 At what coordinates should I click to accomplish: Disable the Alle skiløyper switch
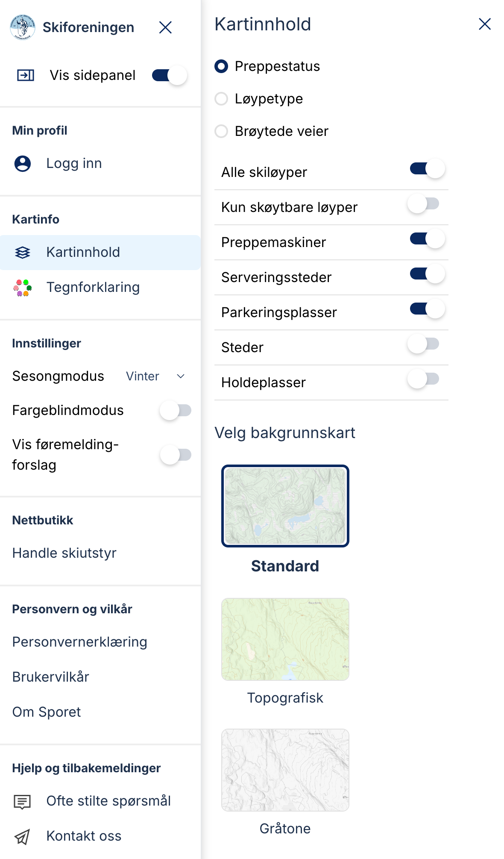428,169
